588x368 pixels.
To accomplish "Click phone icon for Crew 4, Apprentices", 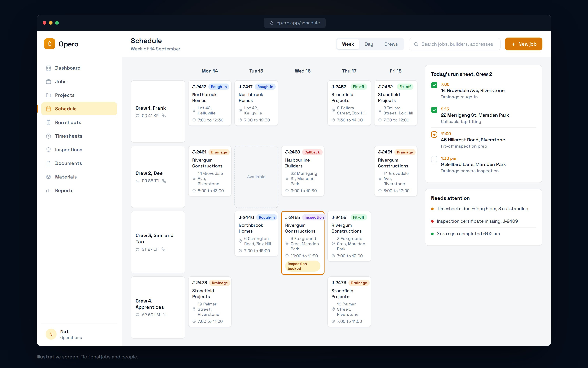I will coord(165,314).
